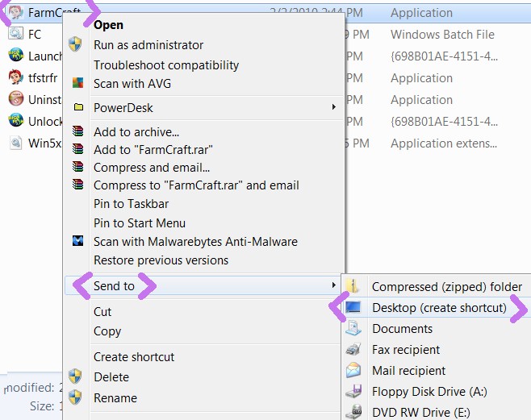Click the FC batch file icon
531x420 pixels.
16,34
